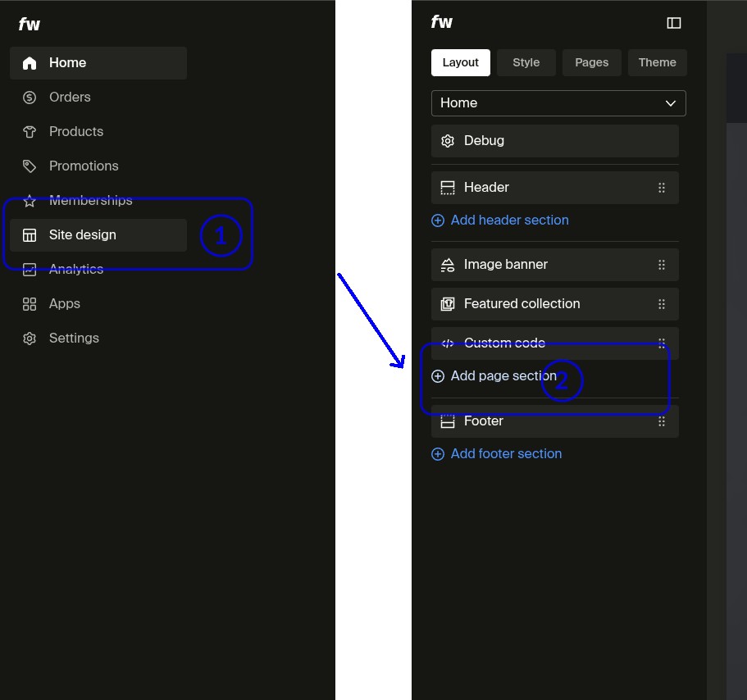Select the Custom code section row
Screen dimensions: 747x700
click(x=555, y=343)
